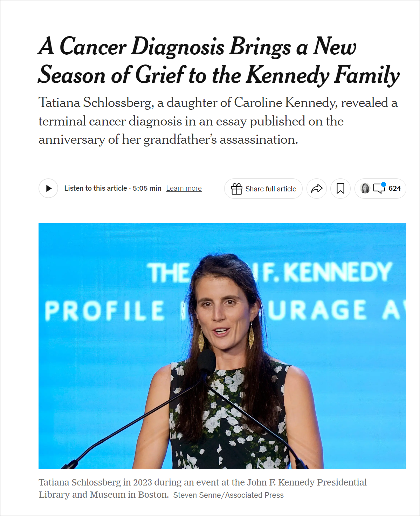Click the word Boston in the caption

[x=152, y=495]
